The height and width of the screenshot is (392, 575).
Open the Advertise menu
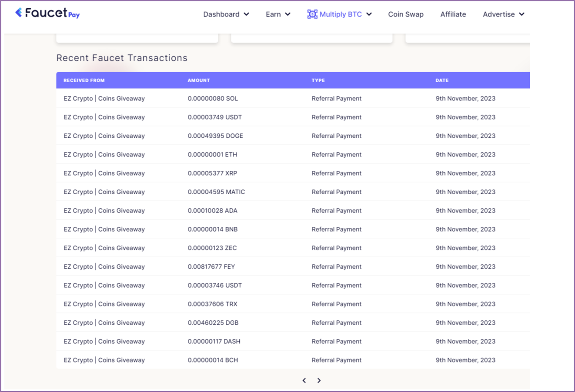[x=504, y=14]
